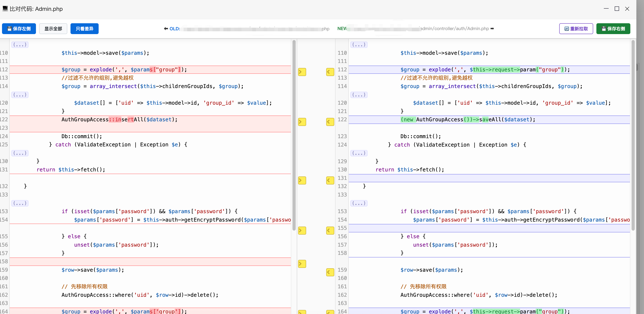Maximize the 比对代码 window
This screenshot has width=644, height=314.
point(617,9)
